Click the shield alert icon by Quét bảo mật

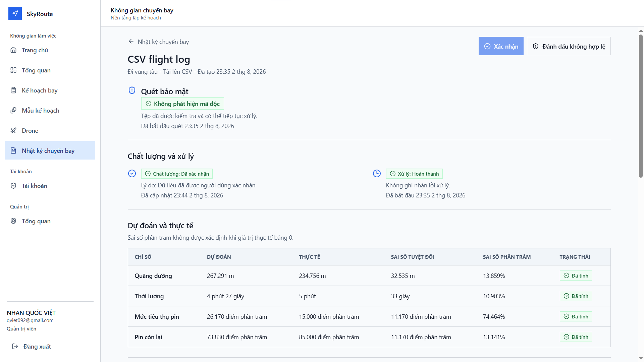click(132, 90)
